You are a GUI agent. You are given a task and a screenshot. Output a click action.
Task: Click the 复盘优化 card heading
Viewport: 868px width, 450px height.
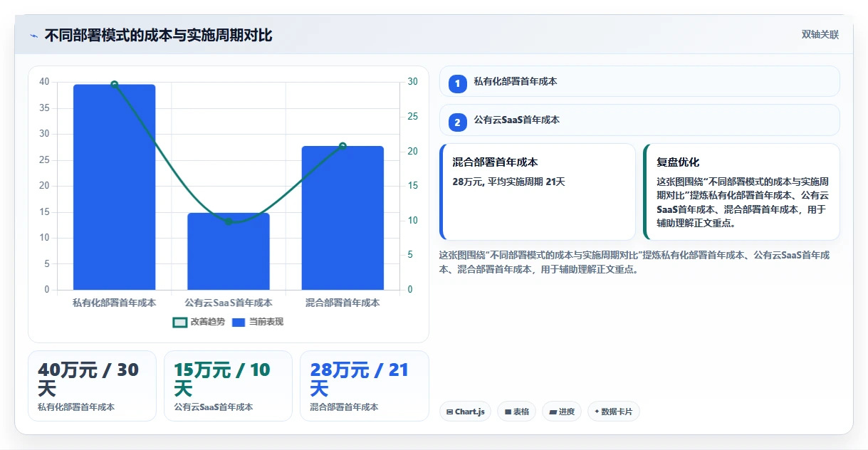pos(678,162)
